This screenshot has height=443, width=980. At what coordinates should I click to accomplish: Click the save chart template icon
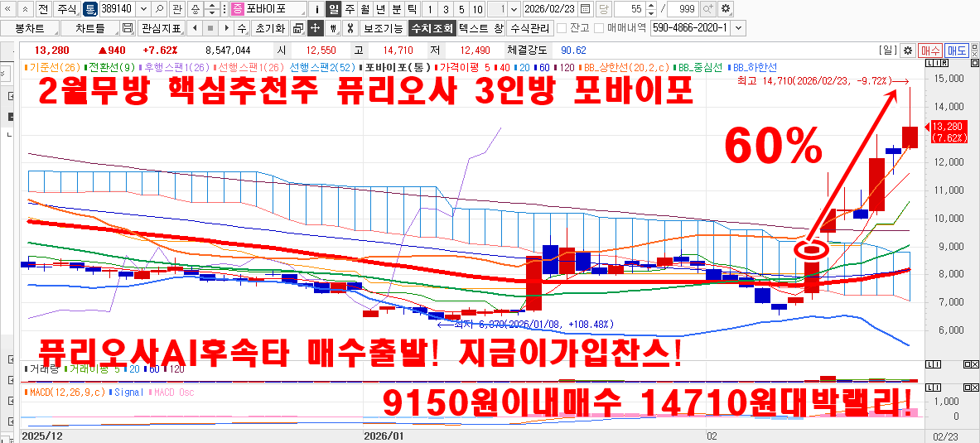(x=127, y=28)
